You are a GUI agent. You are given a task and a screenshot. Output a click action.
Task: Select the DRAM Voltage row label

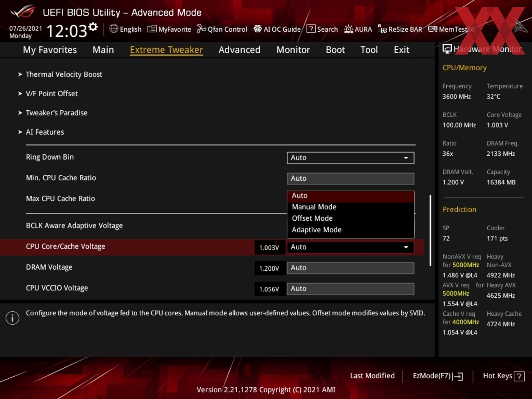tap(49, 267)
